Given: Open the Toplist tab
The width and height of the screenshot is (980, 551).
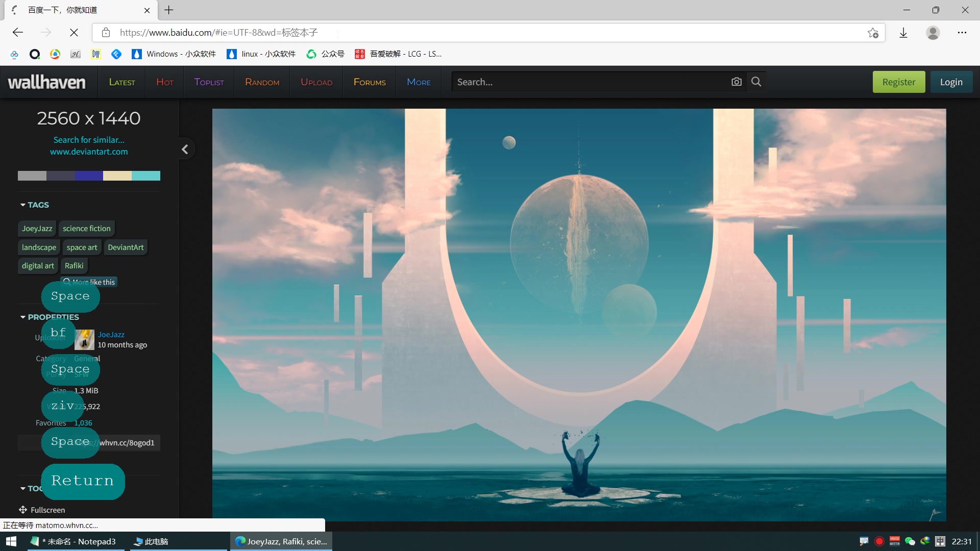Looking at the screenshot, I should [x=209, y=82].
